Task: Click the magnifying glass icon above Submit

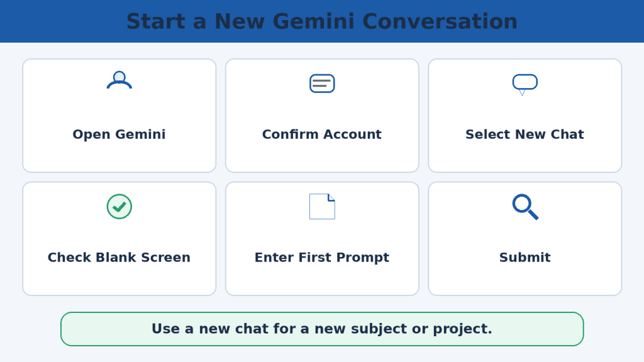Action: click(525, 207)
